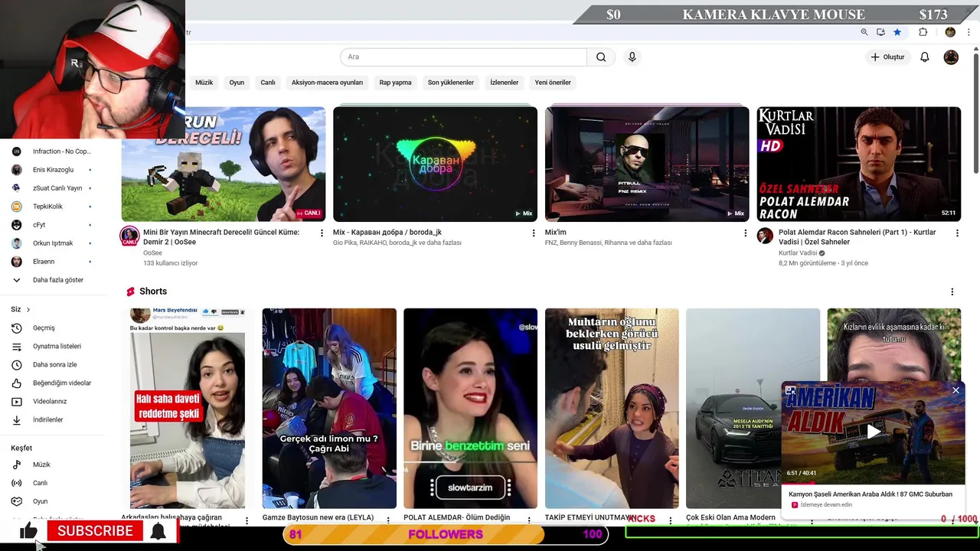This screenshot has height=551, width=980.
Task: Click the search magnifier button
Action: pos(601,57)
